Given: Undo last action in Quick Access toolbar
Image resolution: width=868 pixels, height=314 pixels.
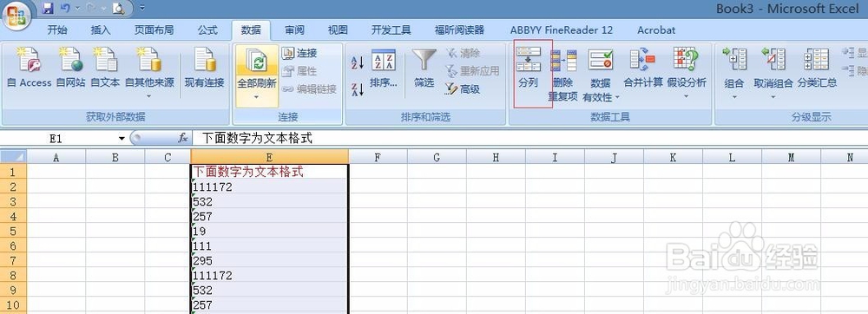Looking at the screenshot, I should [65, 9].
